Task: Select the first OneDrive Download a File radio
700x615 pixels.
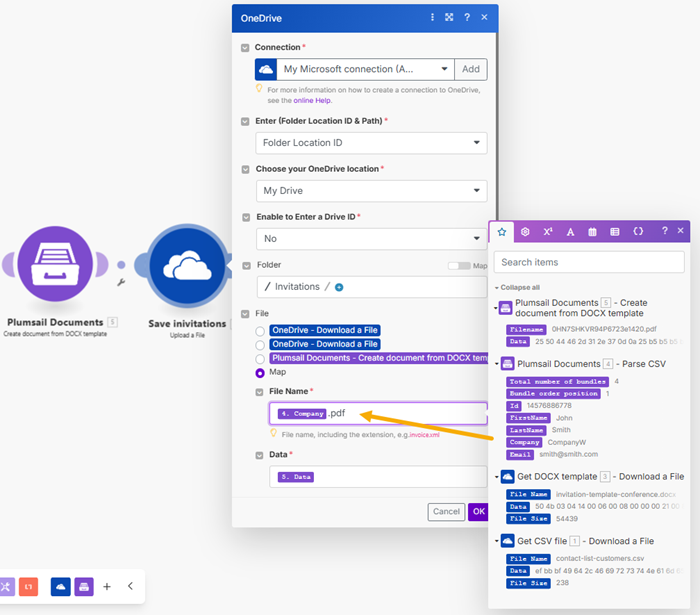Action: point(260,331)
